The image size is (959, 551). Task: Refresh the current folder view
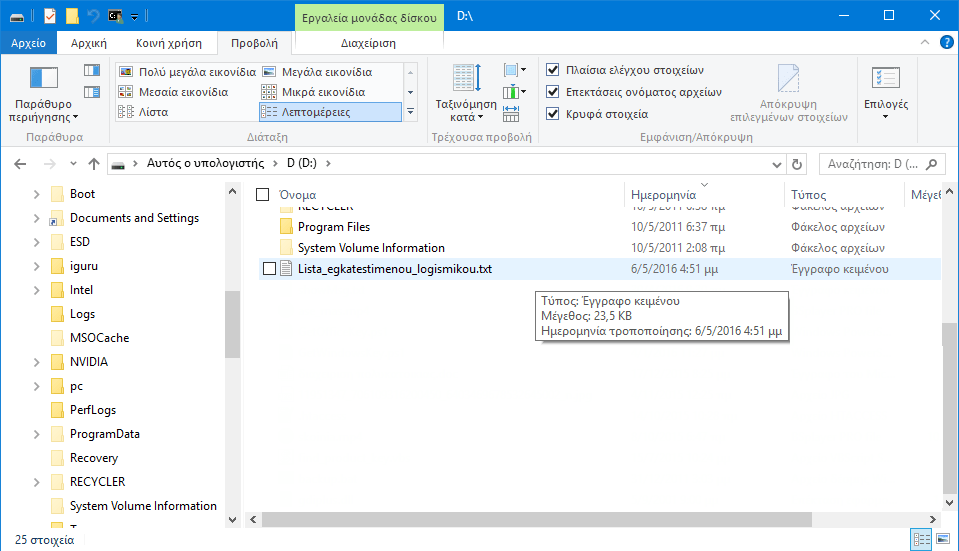797,164
